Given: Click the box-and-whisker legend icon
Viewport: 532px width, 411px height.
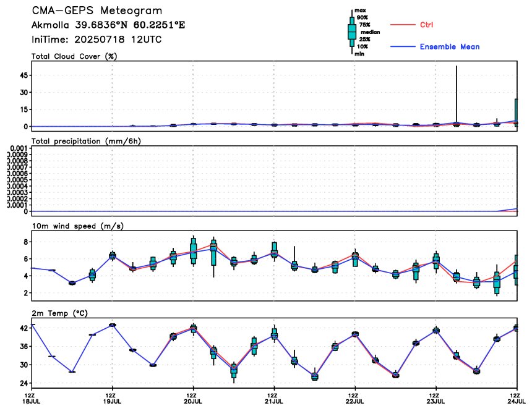Looking at the screenshot, I should coord(352,32).
